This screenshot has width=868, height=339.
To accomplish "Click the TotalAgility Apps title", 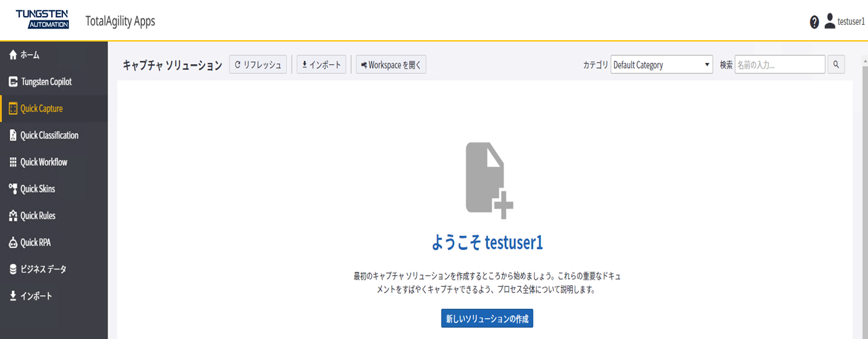I will pyautogui.click(x=120, y=21).
